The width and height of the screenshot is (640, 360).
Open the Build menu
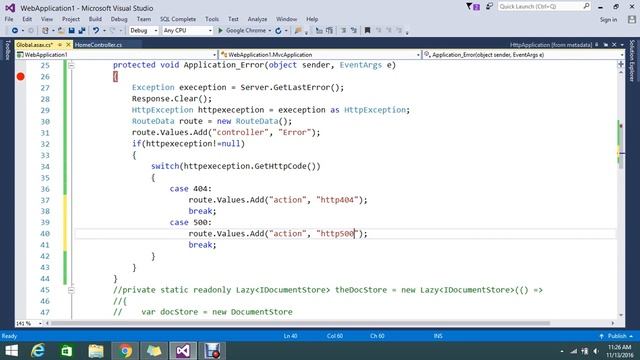tap(95, 19)
